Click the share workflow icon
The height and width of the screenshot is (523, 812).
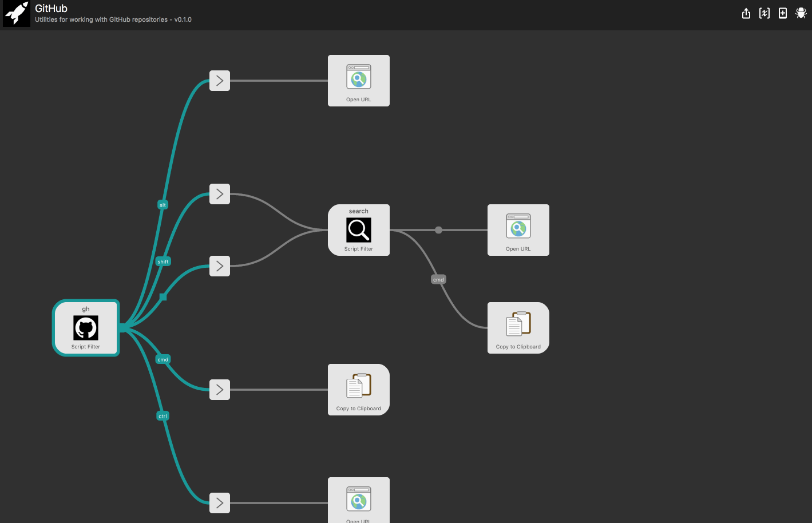pos(746,13)
